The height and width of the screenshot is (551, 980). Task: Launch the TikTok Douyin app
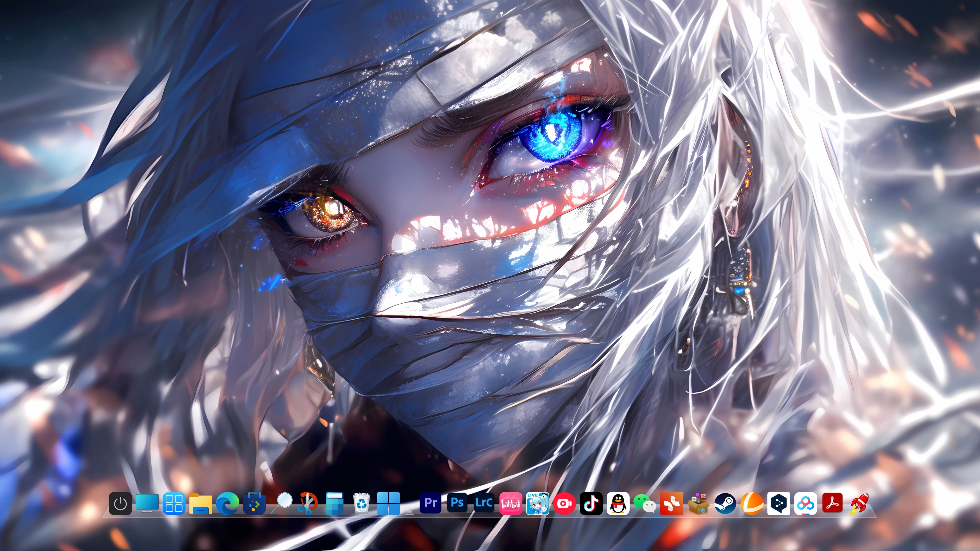pyautogui.click(x=591, y=504)
